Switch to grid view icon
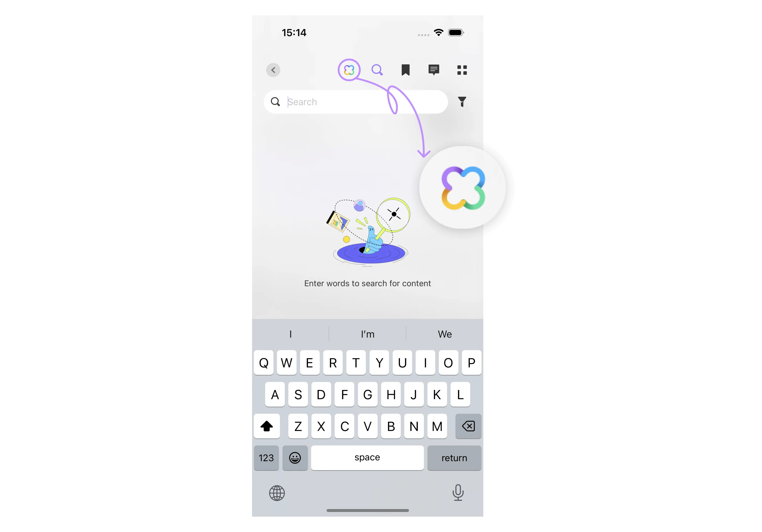 (462, 69)
